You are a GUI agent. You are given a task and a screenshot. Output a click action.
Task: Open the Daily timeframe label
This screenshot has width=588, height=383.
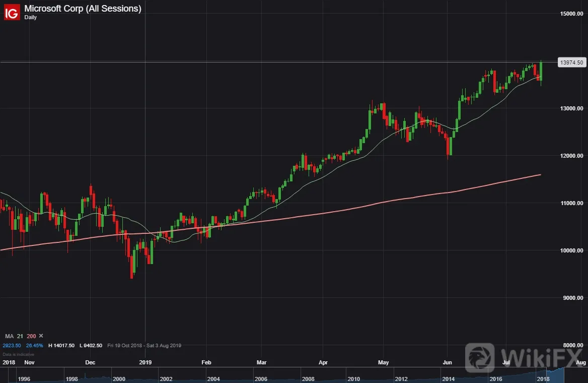[x=30, y=17]
